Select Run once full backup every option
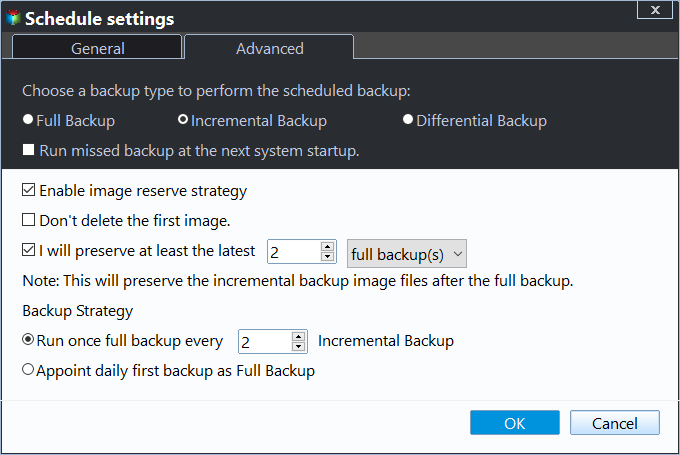Viewport: 680px width, 455px height. [28, 341]
